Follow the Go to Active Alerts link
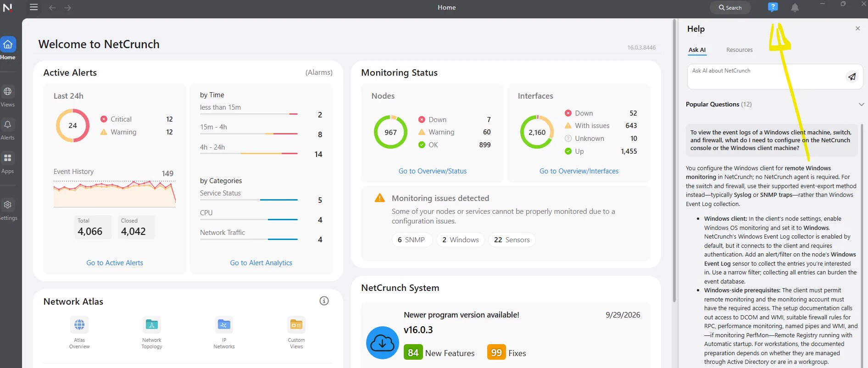Screen dimensions: 868x368 coord(115,263)
